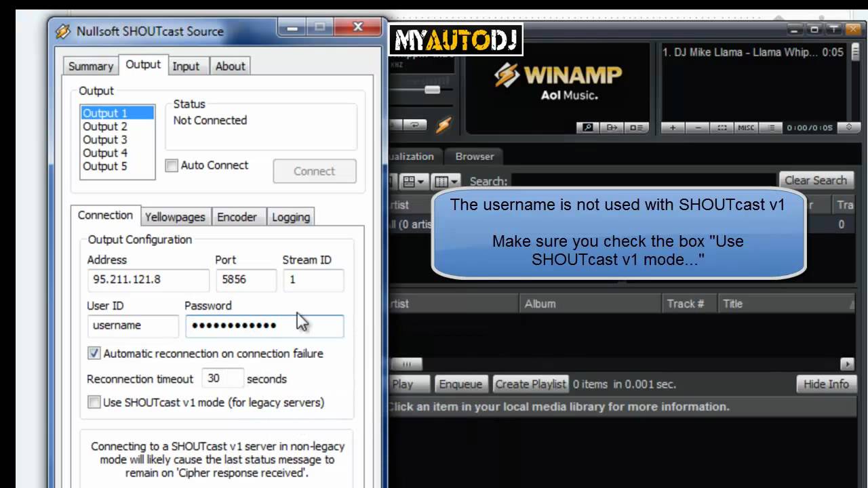Screen dimensions: 868x488
Task: Click the right arrow of horizontal scrollbar
Action: tap(847, 364)
